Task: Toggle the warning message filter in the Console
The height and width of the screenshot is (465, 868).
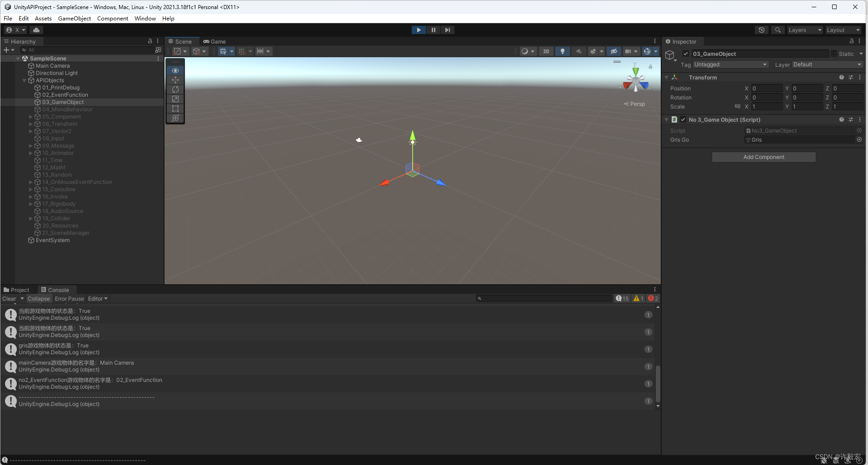Action: [x=638, y=298]
